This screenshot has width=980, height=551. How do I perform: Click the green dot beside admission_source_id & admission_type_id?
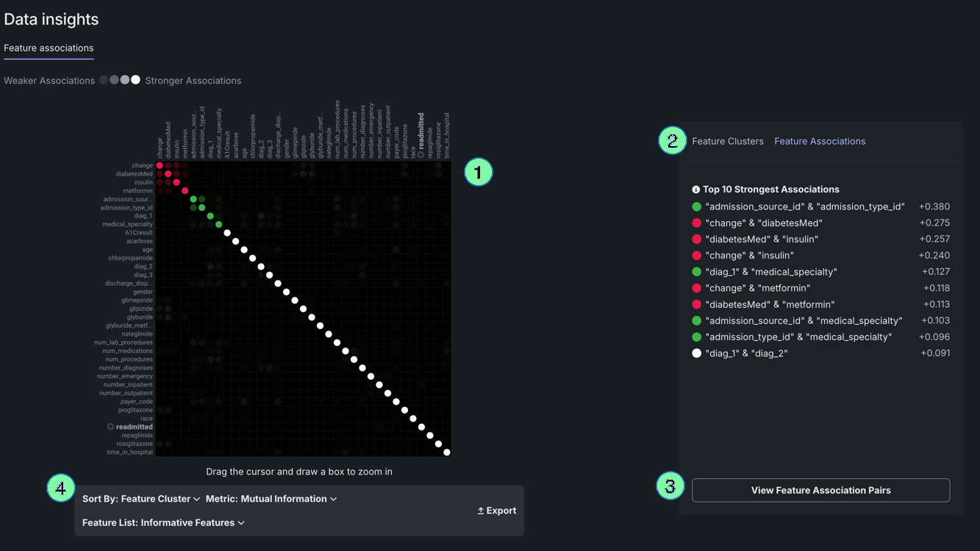[x=696, y=207]
